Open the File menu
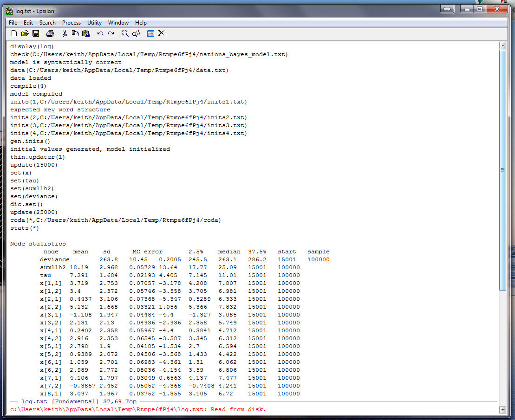This screenshot has width=515, height=420. coord(13,23)
